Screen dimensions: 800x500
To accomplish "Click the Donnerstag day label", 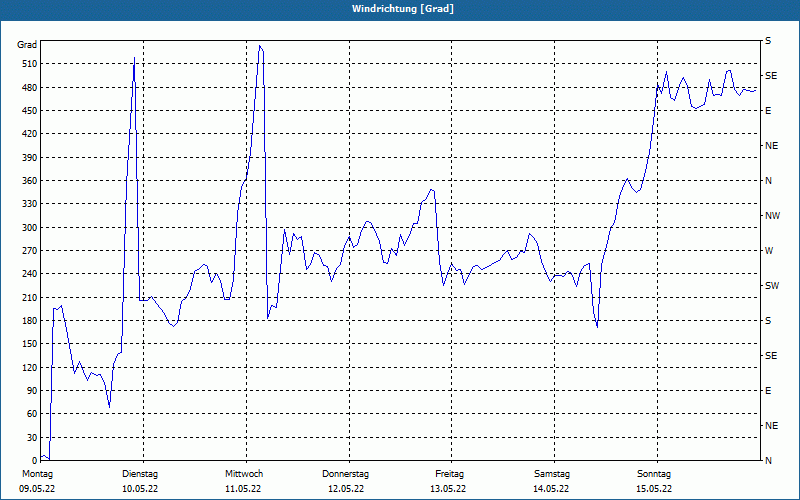I will coord(345,474).
